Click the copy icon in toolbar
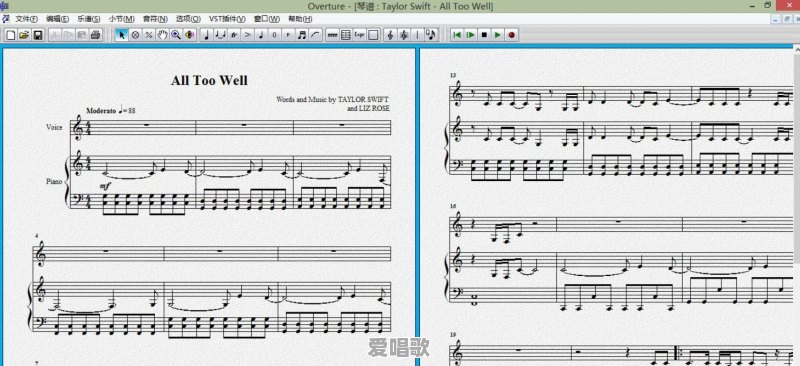Viewport: 800px width, 366px height. pyautogui.click(x=68, y=35)
